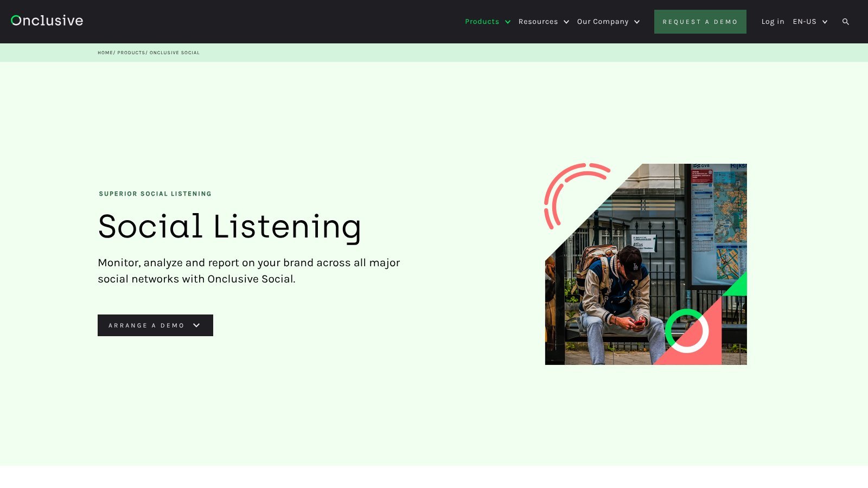This screenshot has height=488, width=868.
Task: Go to Home breadcrumb
Action: point(105,53)
